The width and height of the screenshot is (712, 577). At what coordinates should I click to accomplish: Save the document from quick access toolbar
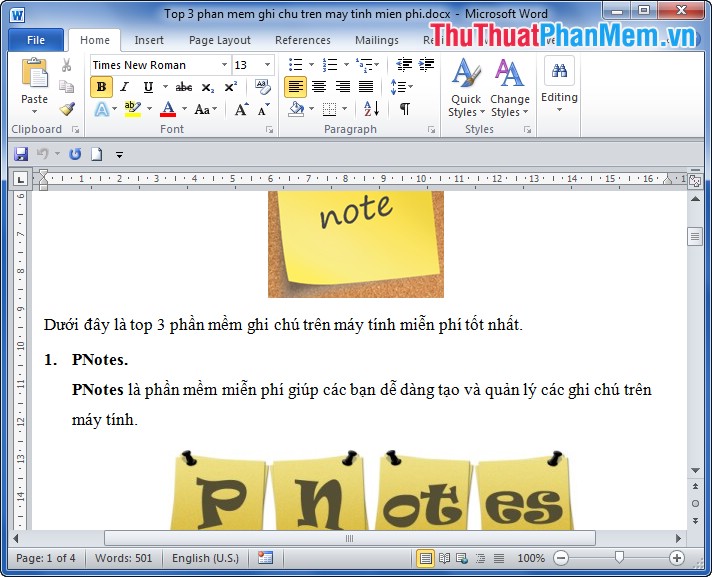point(21,154)
